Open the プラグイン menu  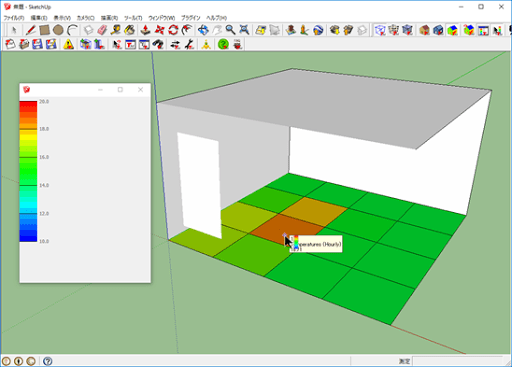coord(191,18)
